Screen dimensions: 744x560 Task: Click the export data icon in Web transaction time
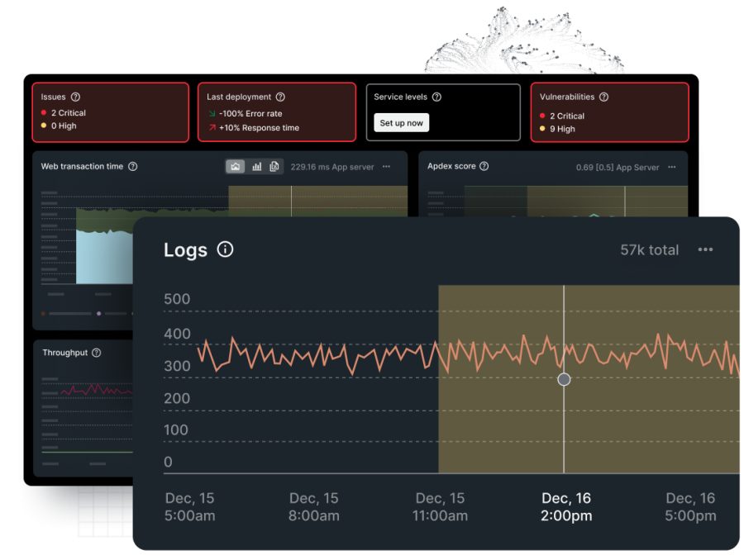(x=273, y=166)
